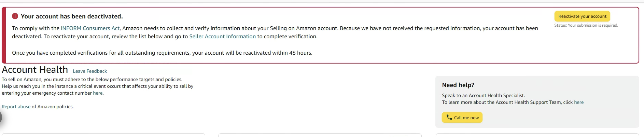
Task: Click the Account Health page heading
Action: [x=35, y=69]
